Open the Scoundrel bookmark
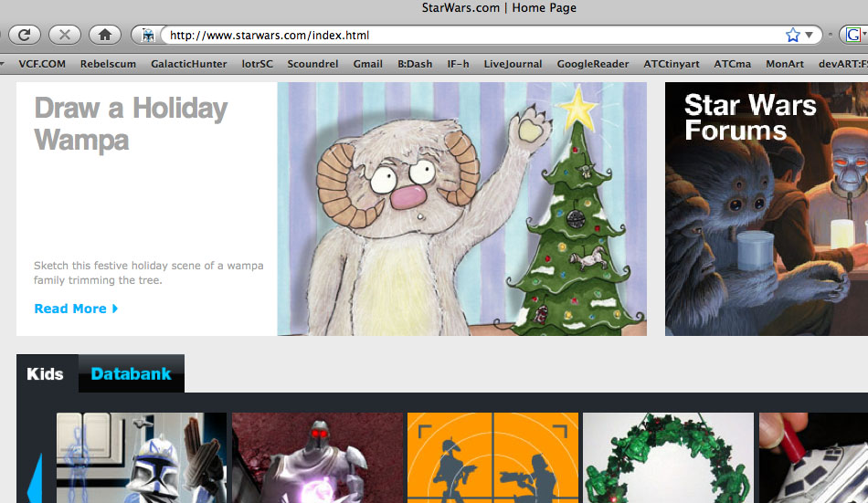The image size is (868, 503). (x=312, y=64)
